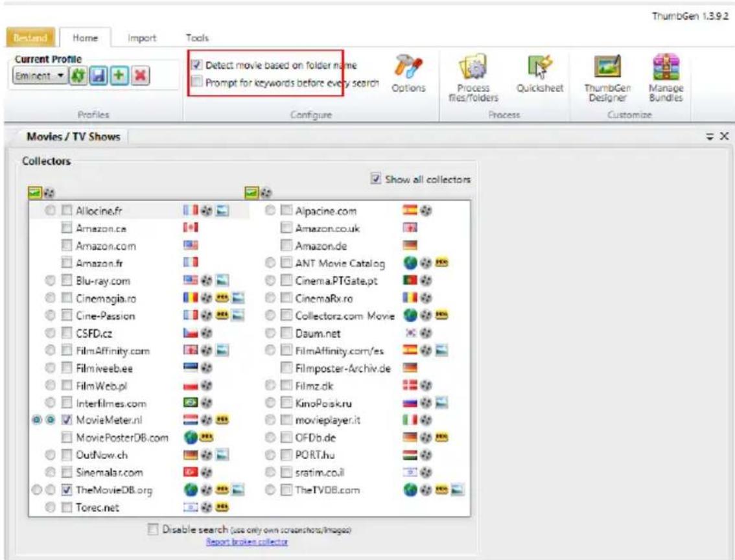Toggle Detect movie based on folder name
This screenshot has height=560, width=735.
[197, 65]
